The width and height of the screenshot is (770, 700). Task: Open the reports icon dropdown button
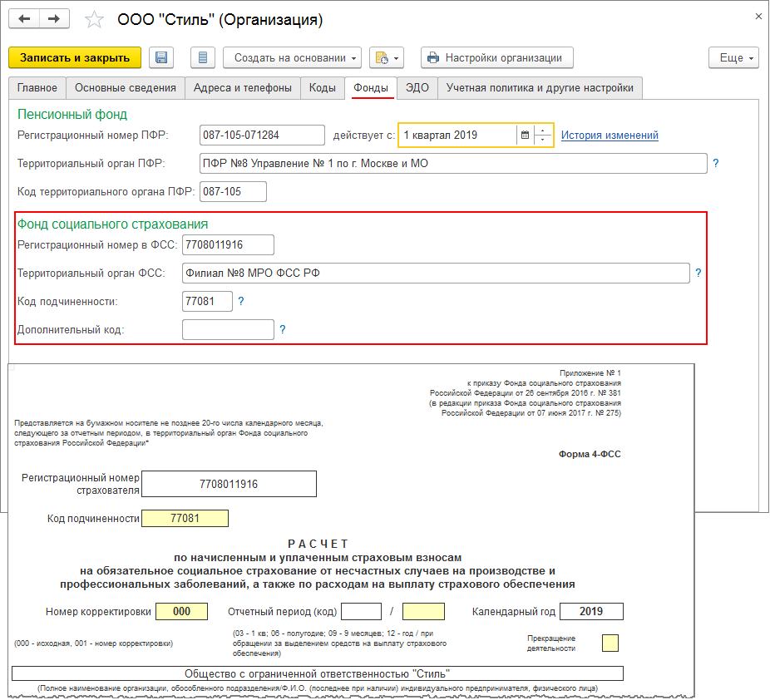pos(387,58)
